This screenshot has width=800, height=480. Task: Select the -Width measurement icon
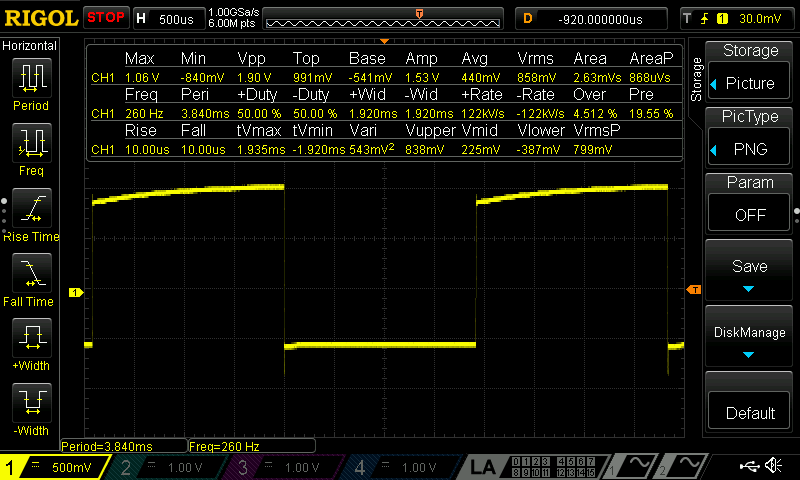[x=31, y=410]
